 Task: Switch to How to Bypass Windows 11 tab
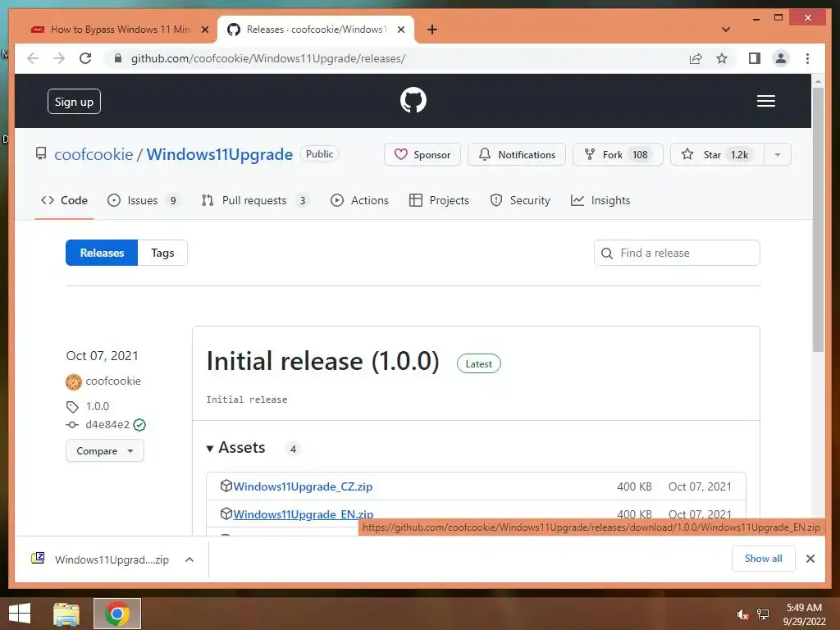120,30
